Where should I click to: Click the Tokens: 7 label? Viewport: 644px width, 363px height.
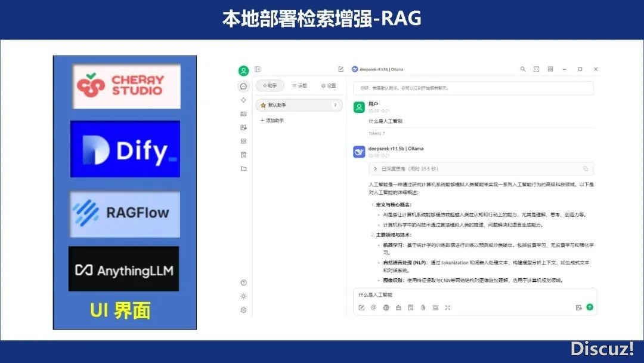click(x=377, y=134)
